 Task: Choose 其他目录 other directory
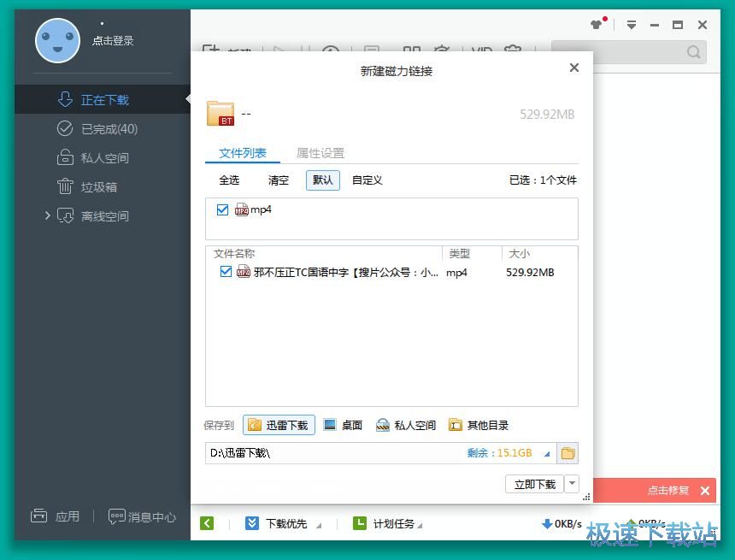coord(479,425)
